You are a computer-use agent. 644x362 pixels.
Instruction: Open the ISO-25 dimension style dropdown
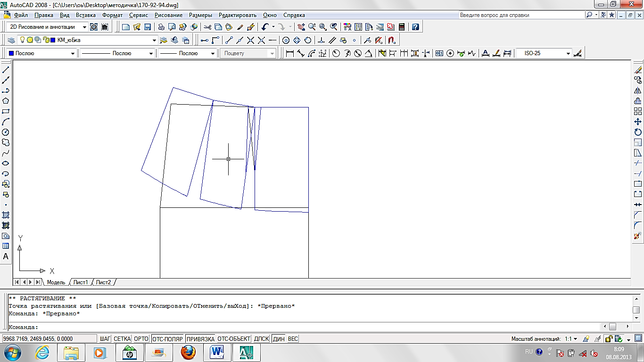coord(544,53)
